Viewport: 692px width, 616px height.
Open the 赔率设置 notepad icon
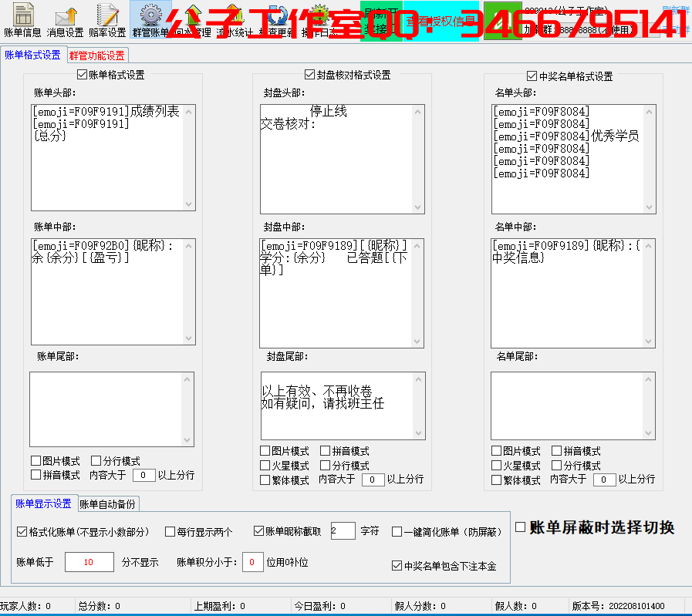(107, 20)
